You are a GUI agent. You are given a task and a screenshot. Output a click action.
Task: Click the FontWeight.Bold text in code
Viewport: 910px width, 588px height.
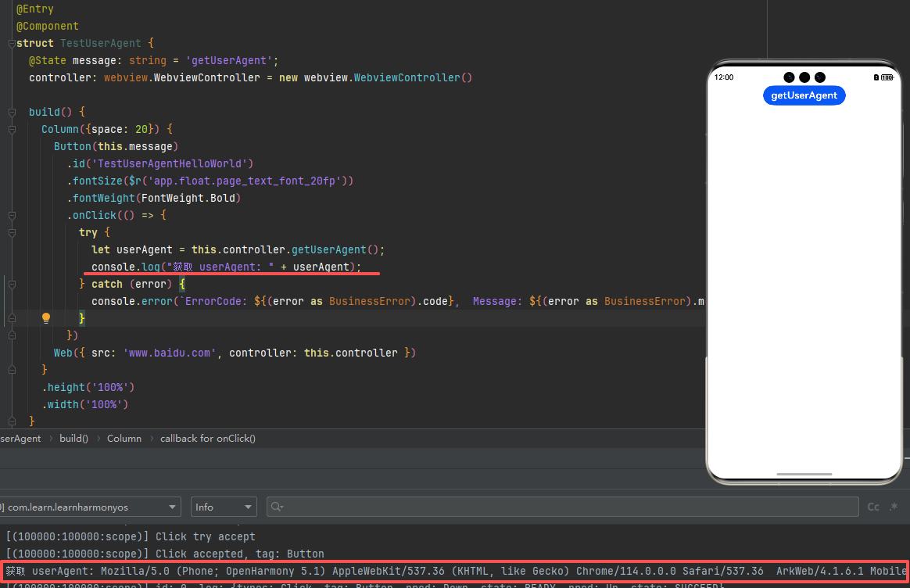click(188, 198)
